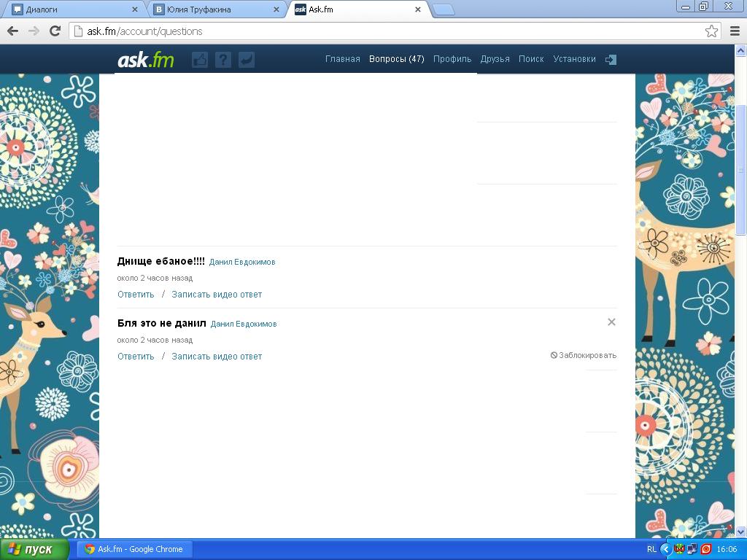This screenshot has height=560, width=747.
Task: Open Поиск in the navigation
Action: coord(531,59)
